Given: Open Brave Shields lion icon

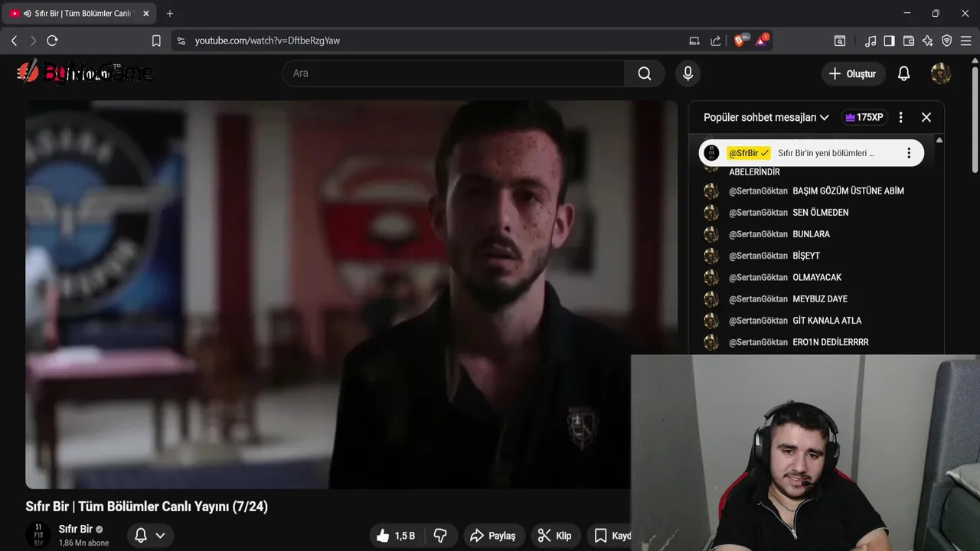Looking at the screenshot, I should pyautogui.click(x=740, y=41).
